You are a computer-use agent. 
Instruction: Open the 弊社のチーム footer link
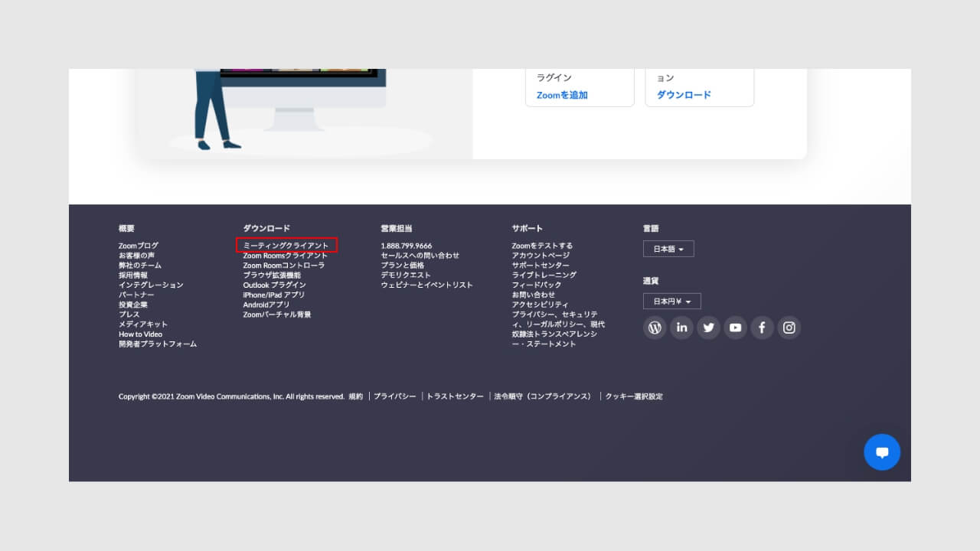coord(140,266)
